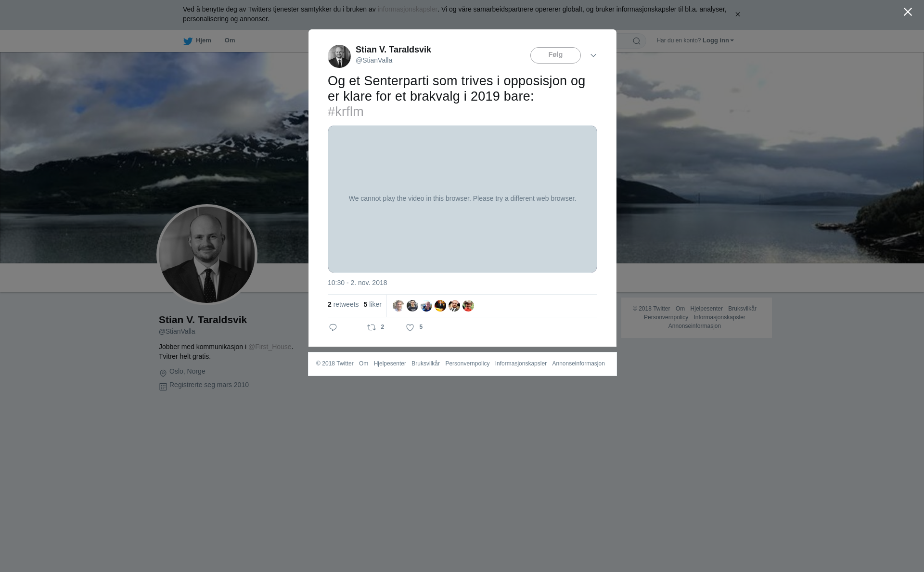Click the #krflm hashtag link

click(x=346, y=112)
